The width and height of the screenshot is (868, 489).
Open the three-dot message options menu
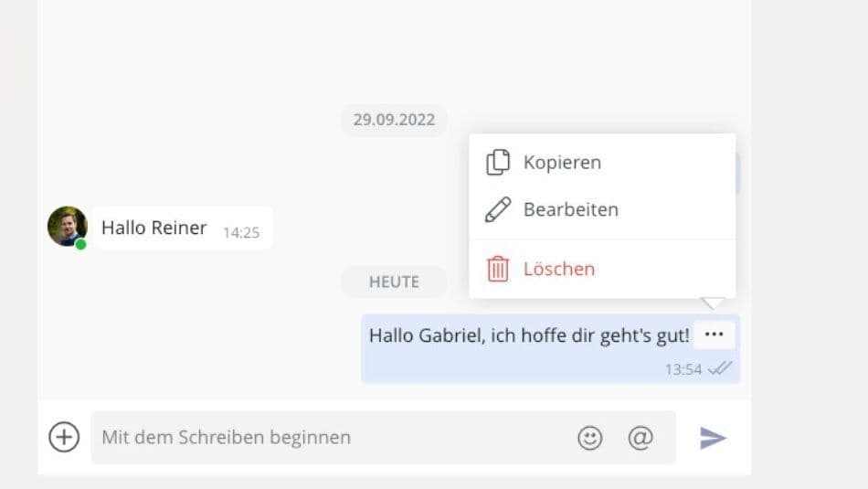(x=715, y=334)
